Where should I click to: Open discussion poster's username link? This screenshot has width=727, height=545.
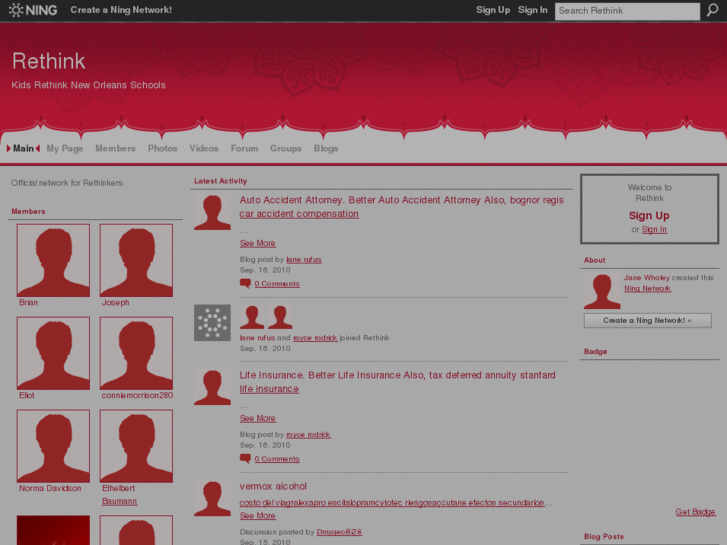point(339,532)
